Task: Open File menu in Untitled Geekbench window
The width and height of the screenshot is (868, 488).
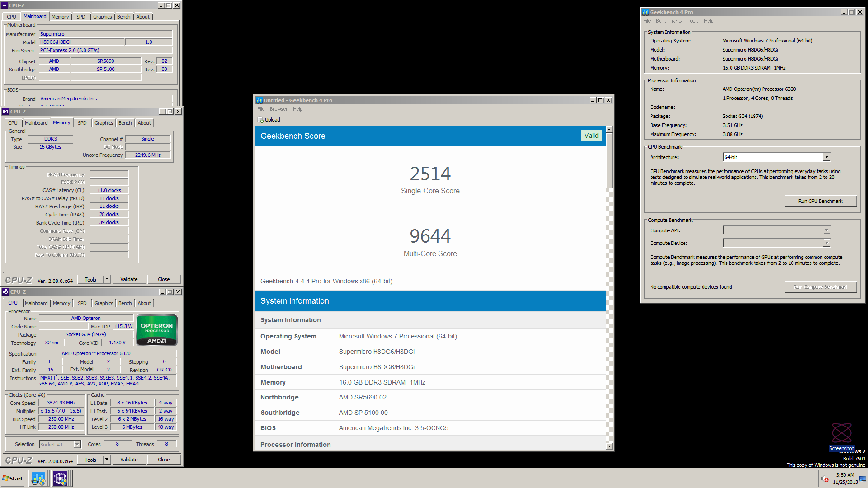Action: click(261, 109)
